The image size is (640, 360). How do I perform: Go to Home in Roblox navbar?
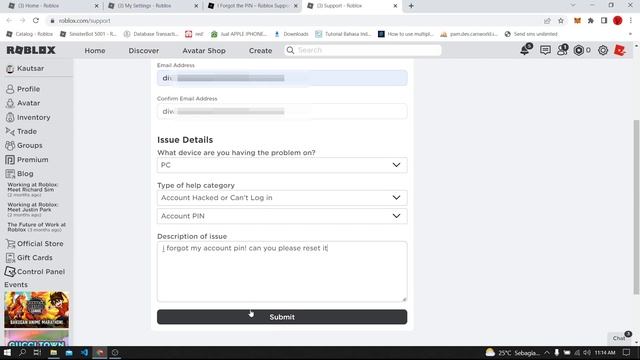95,51
